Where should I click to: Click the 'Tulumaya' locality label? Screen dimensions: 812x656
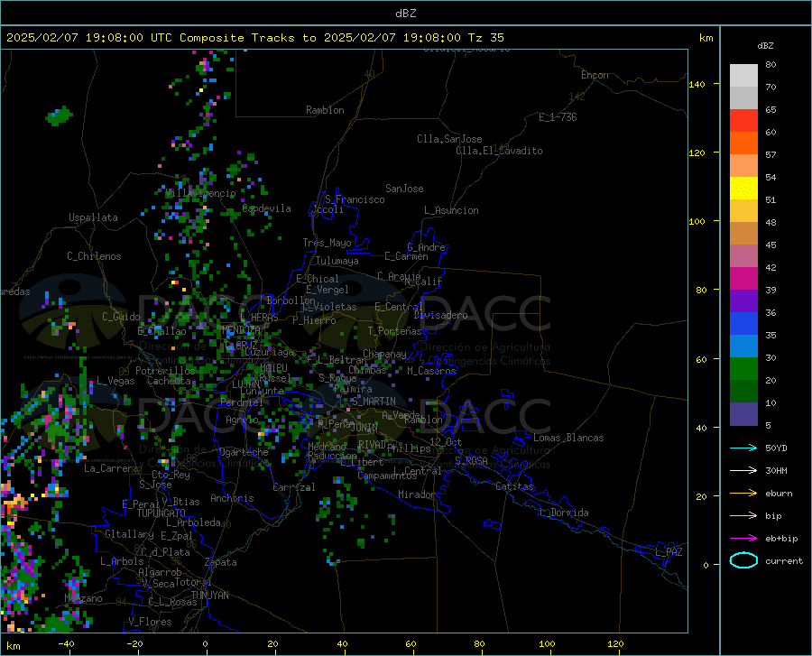coord(337,261)
